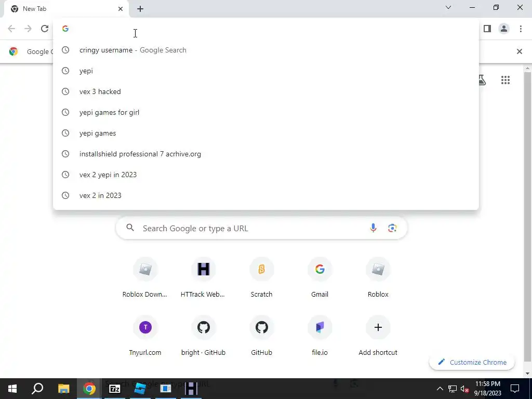This screenshot has width=532, height=399.
Task: Choose 'vex 2 in 2023' suggestion
Action: [x=265, y=195]
